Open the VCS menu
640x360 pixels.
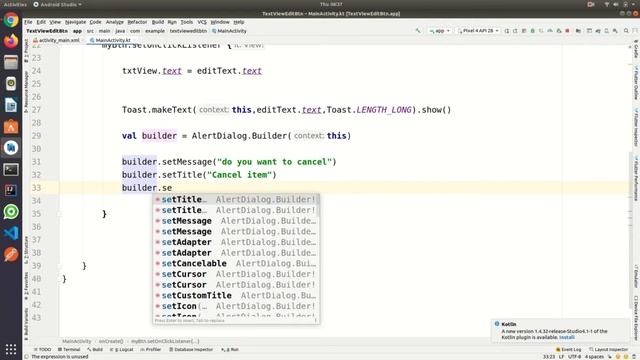point(202,22)
